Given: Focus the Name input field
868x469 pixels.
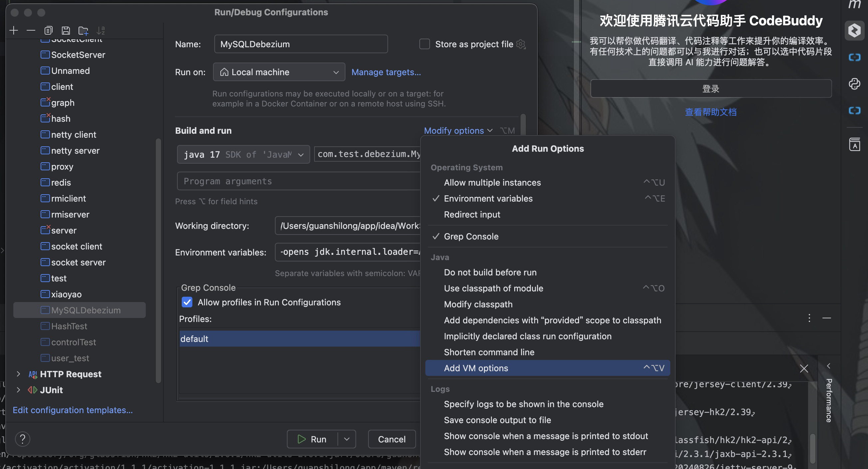Looking at the screenshot, I should tap(301, 44).
